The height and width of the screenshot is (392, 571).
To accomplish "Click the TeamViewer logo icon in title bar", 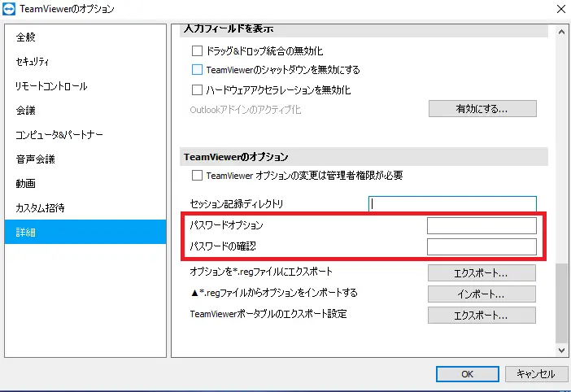I will pyautogui.click(x=9, y=9).
